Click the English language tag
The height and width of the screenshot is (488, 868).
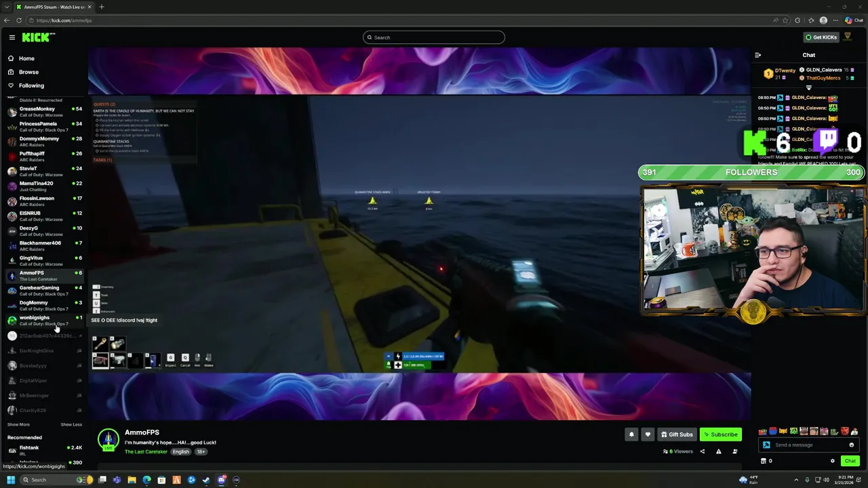(180, 452)
